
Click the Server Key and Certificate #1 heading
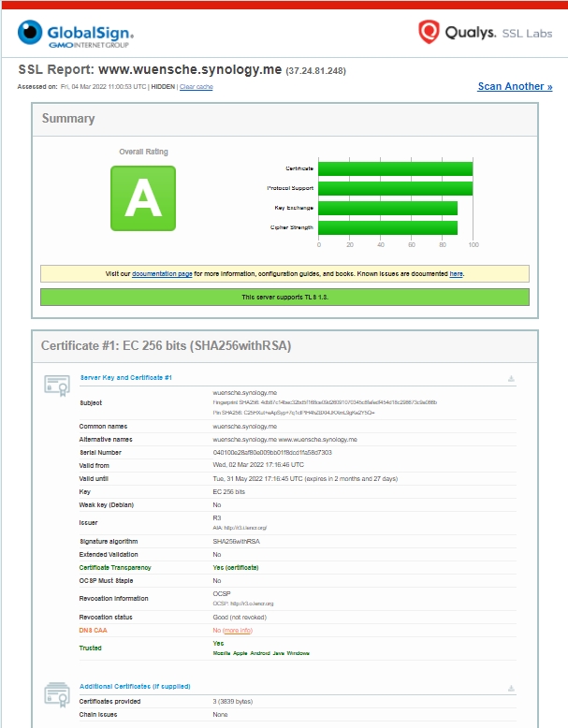coord(126,377)
